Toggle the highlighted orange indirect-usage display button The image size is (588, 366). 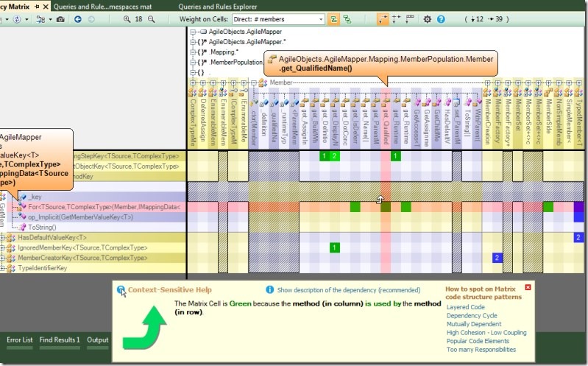click(383, 19)
